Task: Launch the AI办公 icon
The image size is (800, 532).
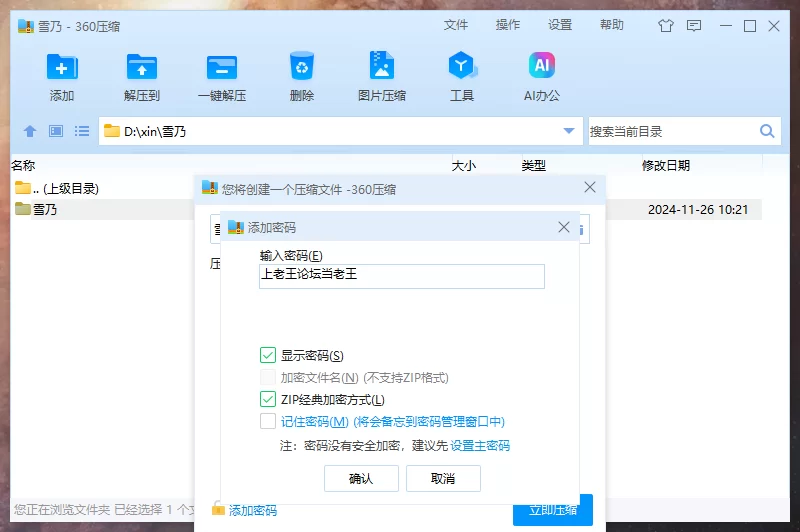Action: (x=542, y=68)
